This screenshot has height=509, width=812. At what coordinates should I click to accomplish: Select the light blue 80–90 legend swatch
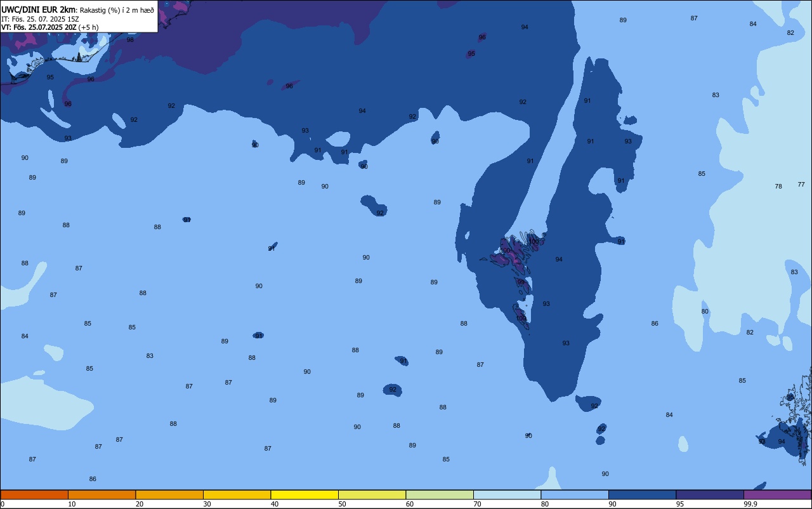click(x=575, y=494)
